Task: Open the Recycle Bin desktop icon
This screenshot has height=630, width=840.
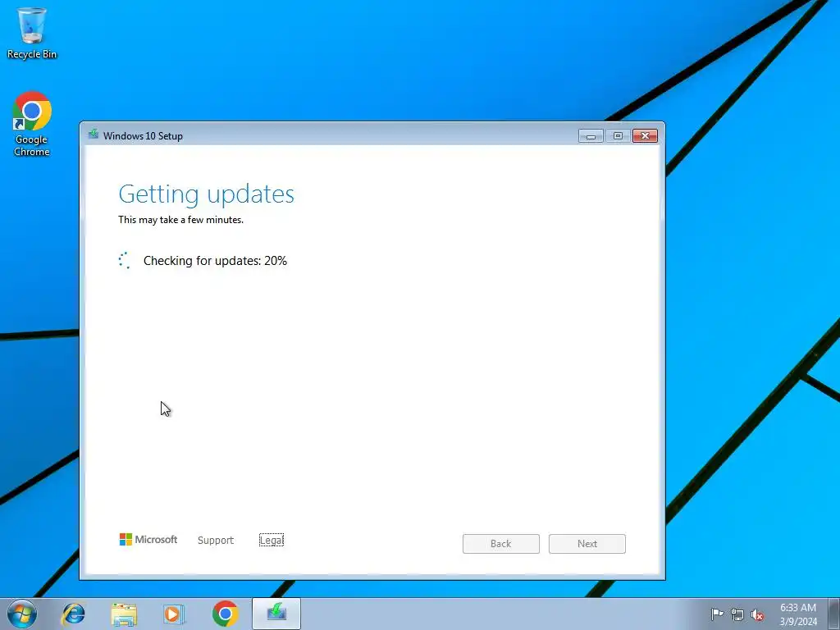Action: coord(32,33)
